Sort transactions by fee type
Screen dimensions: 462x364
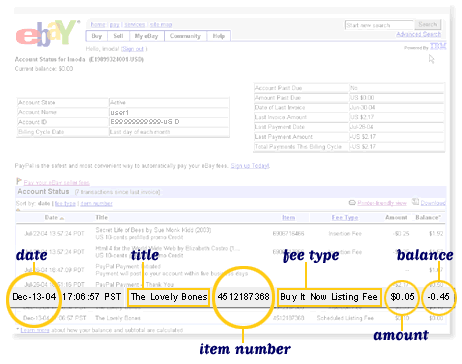pyautogui.click(x=65, y=203)
